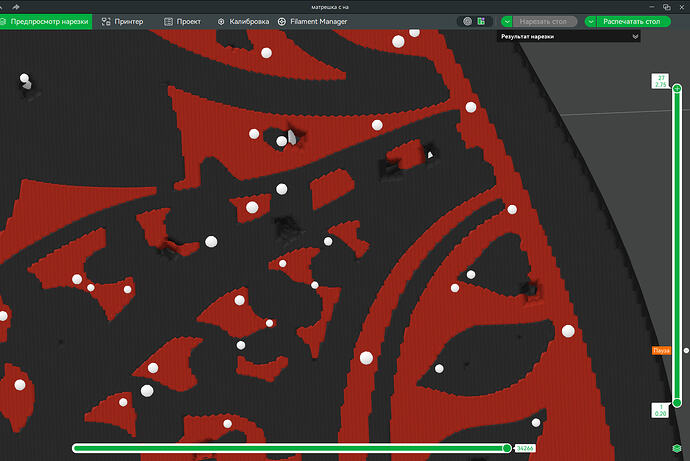Click the green layers icon below the vertical slider
Viewport: 690px width, 461px height.
click(x=677, y=448)
